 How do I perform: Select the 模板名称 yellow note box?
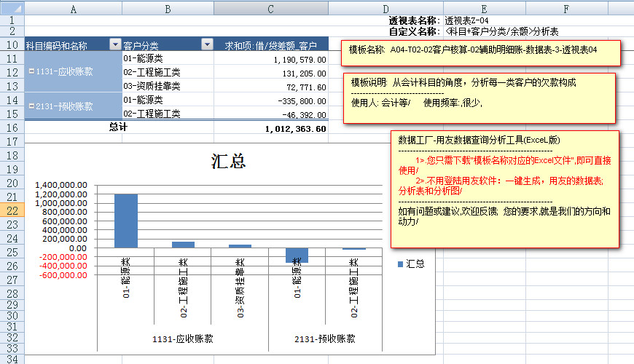coord(481,51)
